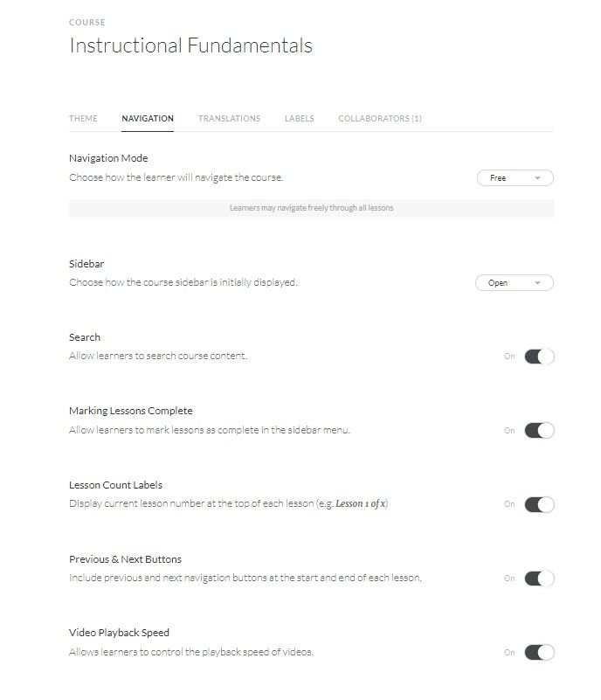The height and width of the screenshot is (700, 601).
Task: Disable the Video Playback Speed toggle
Action: click(539, 653)
